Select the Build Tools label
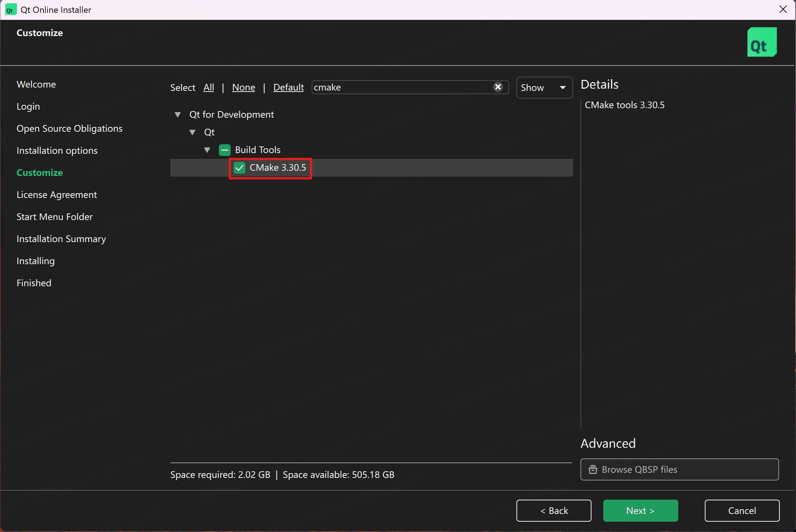The height and width of the screenshot is (532, 796). [257, 150]
